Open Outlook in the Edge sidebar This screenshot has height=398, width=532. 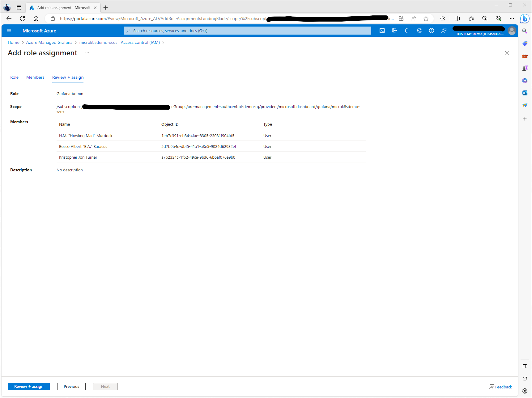pyautogui.click(x=525, y=93)
